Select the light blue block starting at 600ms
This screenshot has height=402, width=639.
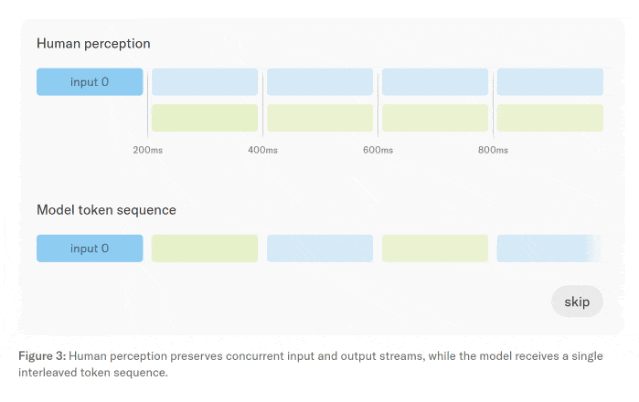pos(435,82)
